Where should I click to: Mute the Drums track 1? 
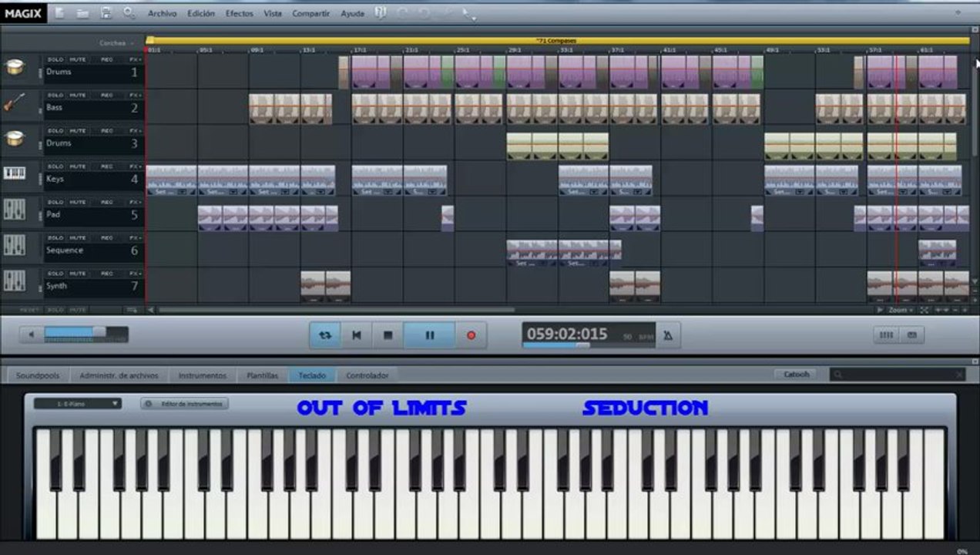coord(78,59)
